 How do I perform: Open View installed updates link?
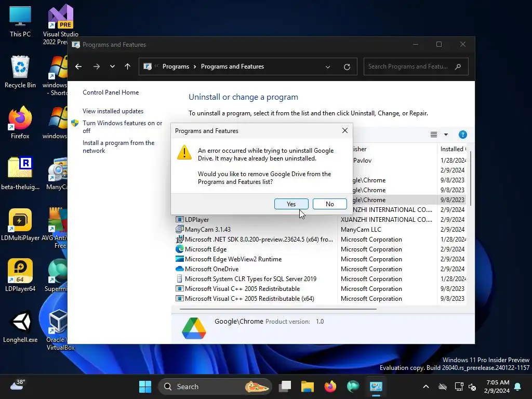click(113, 111)
